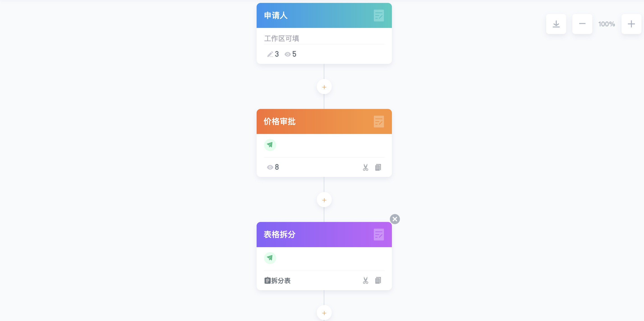Viewport: 644px width, 321px height.
Task: Cut the 价格审批 node with scissors icon
Action: tap(365, 167)
